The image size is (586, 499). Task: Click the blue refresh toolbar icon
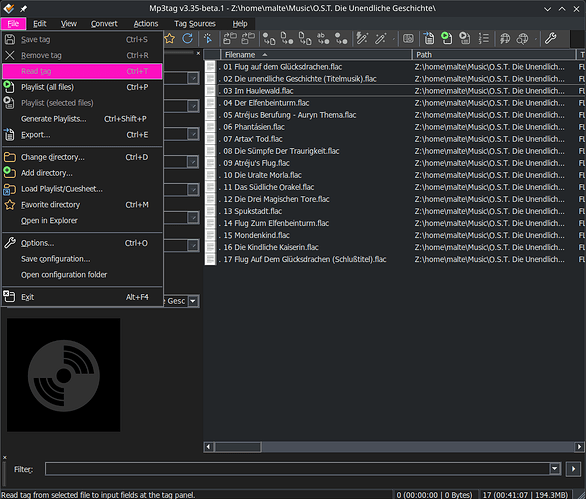point(188,38)
